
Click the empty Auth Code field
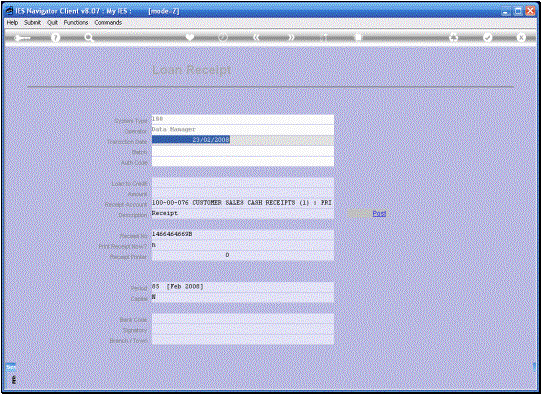(243, 161)
